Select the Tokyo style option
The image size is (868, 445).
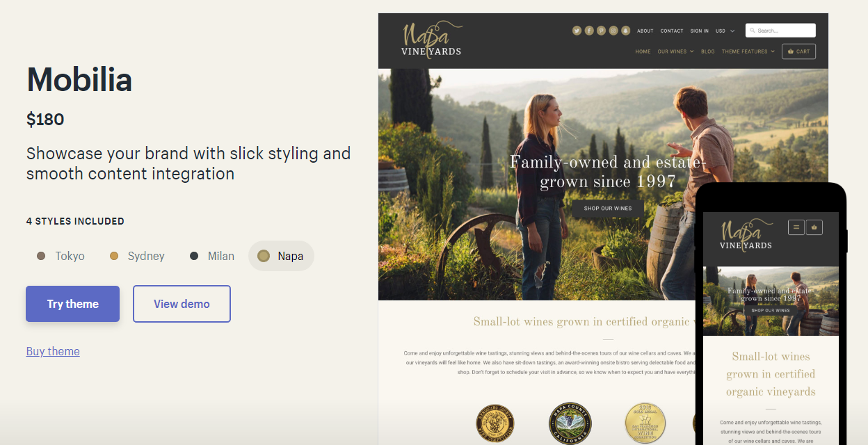[61, 256]
